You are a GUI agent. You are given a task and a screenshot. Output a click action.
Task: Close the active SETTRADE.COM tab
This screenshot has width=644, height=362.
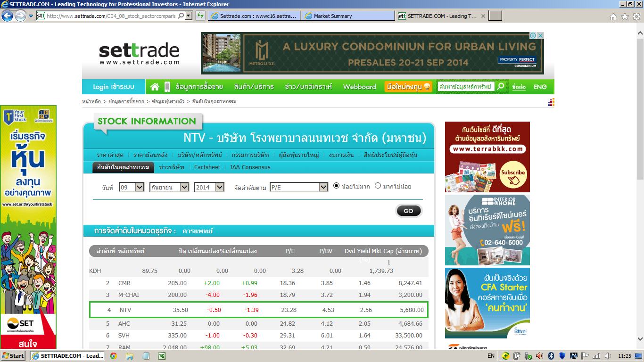(x=483, y=16)
